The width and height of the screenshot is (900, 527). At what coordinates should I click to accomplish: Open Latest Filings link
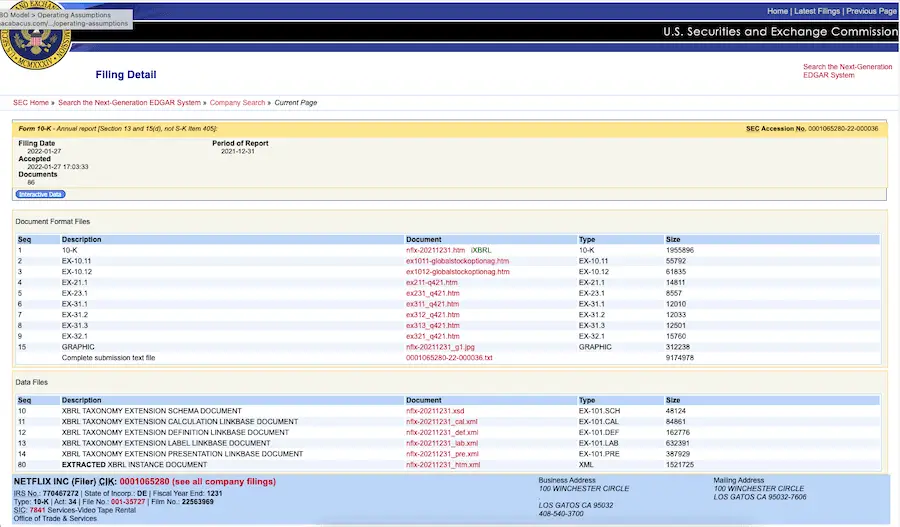(x=817, y=11)
